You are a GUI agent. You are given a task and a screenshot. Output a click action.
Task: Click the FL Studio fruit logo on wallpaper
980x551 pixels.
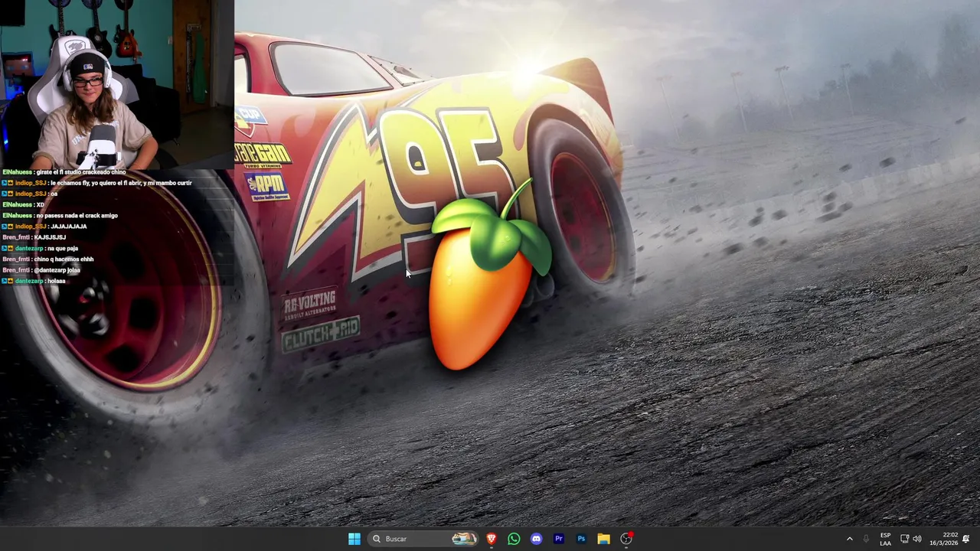pyautogui.click(x=488, y=275)
